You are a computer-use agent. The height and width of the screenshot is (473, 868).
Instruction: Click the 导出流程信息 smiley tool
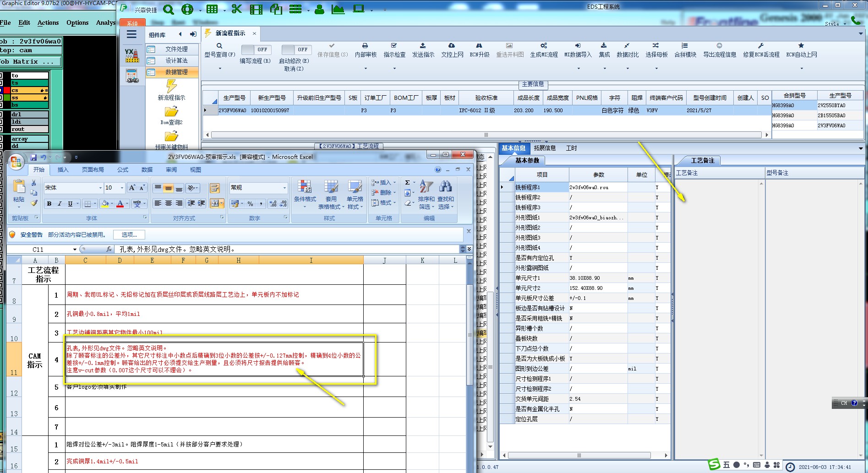(720, 50)
